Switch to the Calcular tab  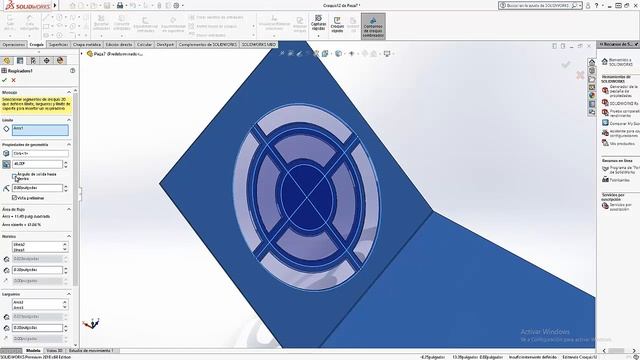(144, 44)
